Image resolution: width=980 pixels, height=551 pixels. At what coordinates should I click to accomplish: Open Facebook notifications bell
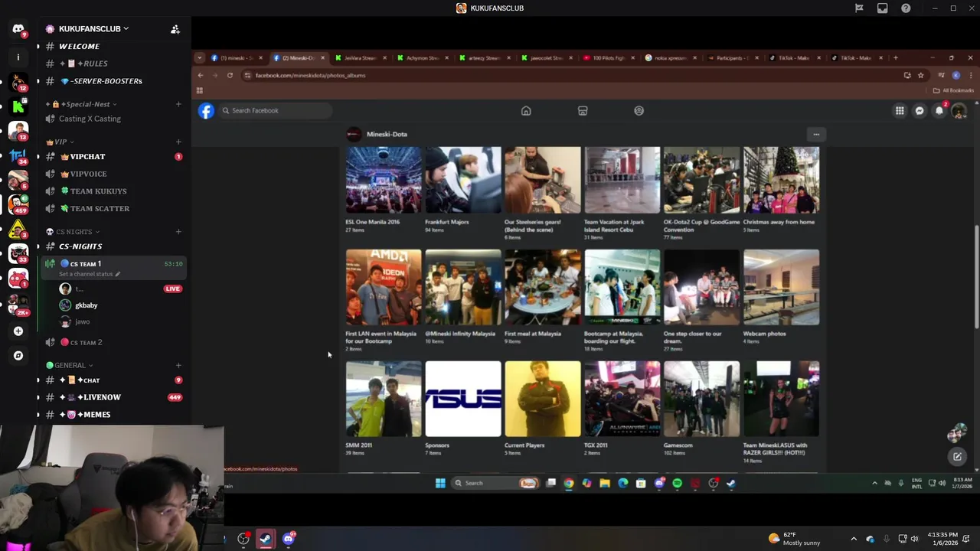click(939, 111)
